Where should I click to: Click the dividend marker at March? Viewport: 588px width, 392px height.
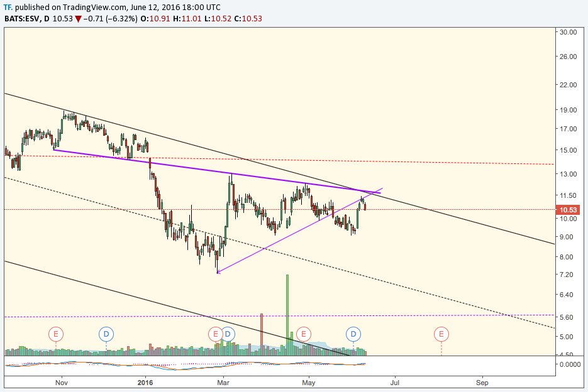[x=228, y=334]
